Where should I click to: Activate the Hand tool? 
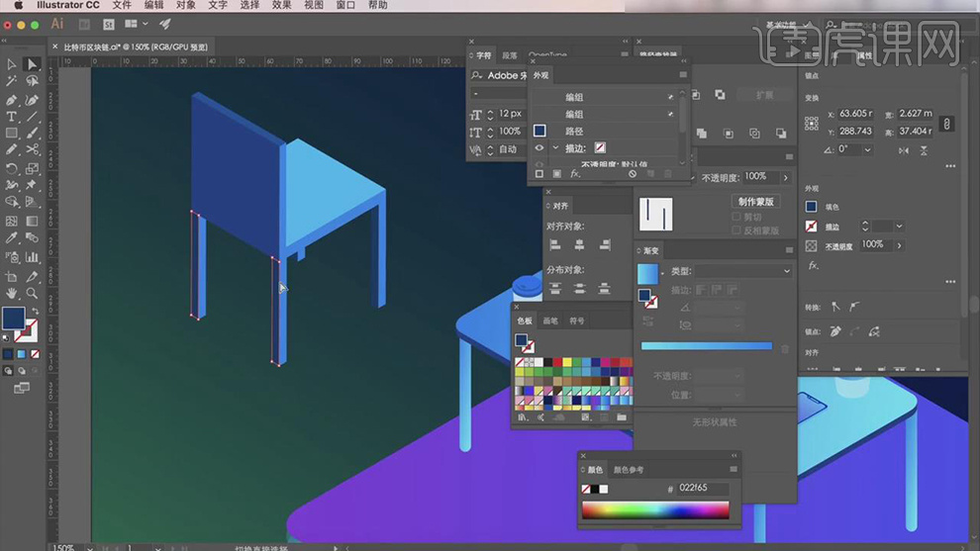coord(12,293)
